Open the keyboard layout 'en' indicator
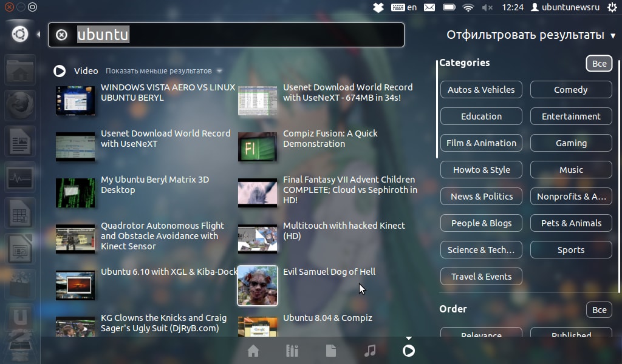Screen dimensions: 622x364 point(404,7)
